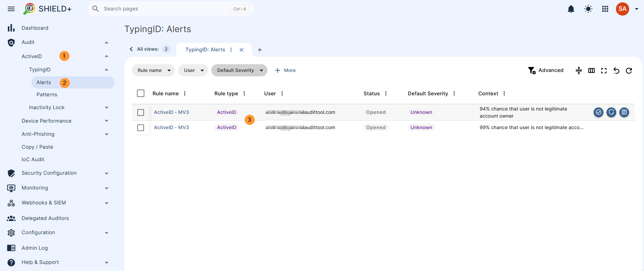The width and height of the screenshot is (644, 271).
Task: Open the hamburger navigation menu
Action: click(x=11, y=9)
